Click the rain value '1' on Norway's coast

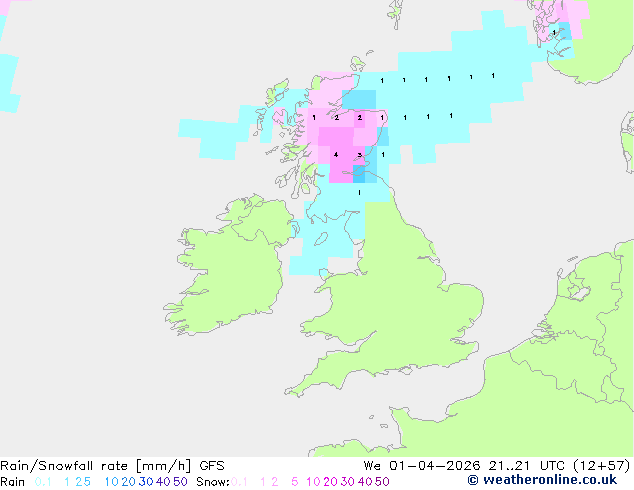tap(554, 32)
